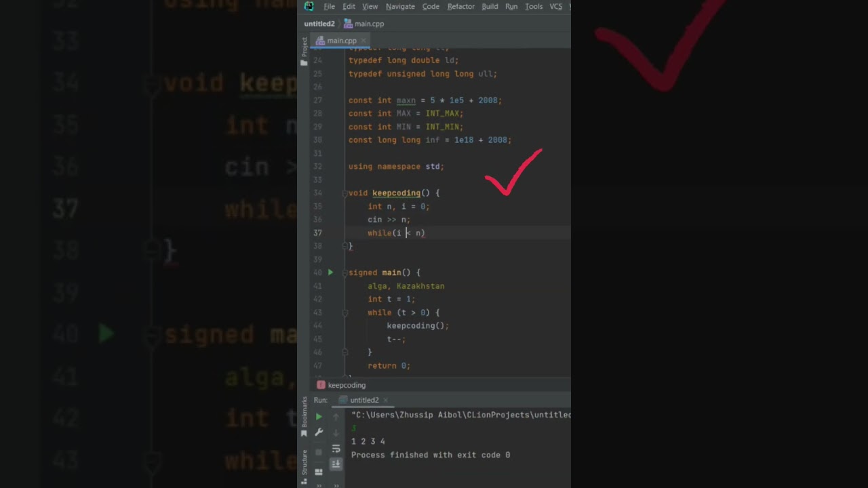This screenshot has width=868, height=488.
Task: Click the up stack trace arrow
Action: tap(336, 417)
